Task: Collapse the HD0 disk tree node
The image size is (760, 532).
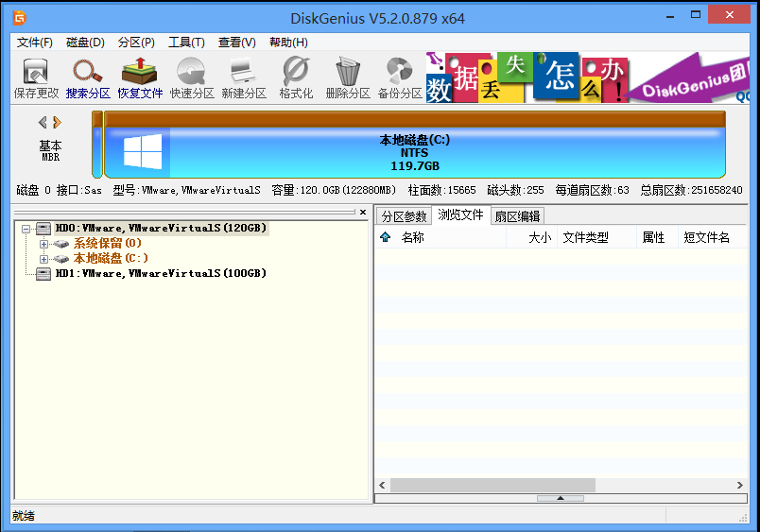Action: 26,229
